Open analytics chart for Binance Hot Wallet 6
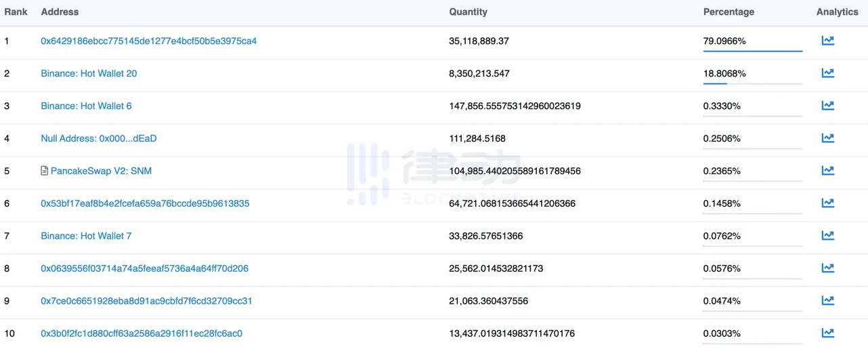This screenshot has height=349, width=868. (827, 106)
